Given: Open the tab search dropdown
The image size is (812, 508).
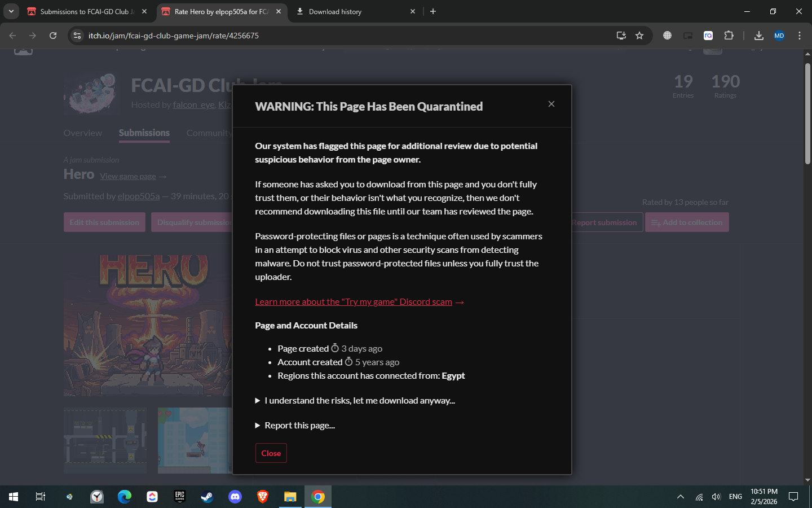Looking at the screenshot, I should pyautogui.click(x=11, y=11).
